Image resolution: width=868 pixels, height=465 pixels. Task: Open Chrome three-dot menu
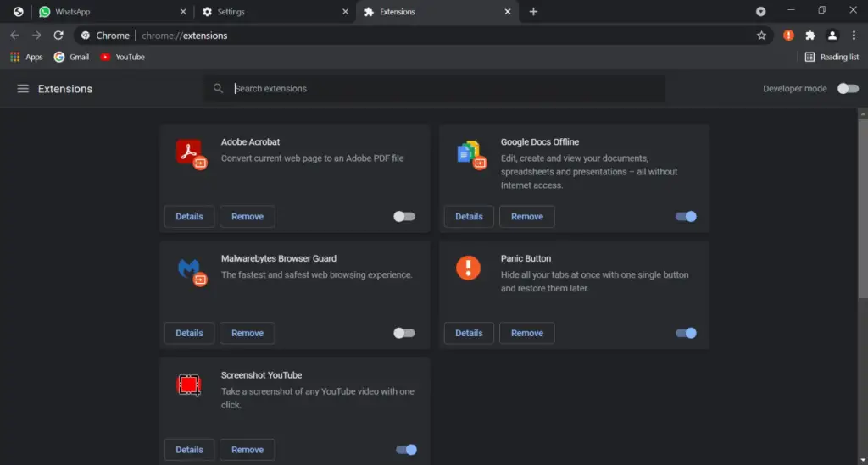pos(854,36)
